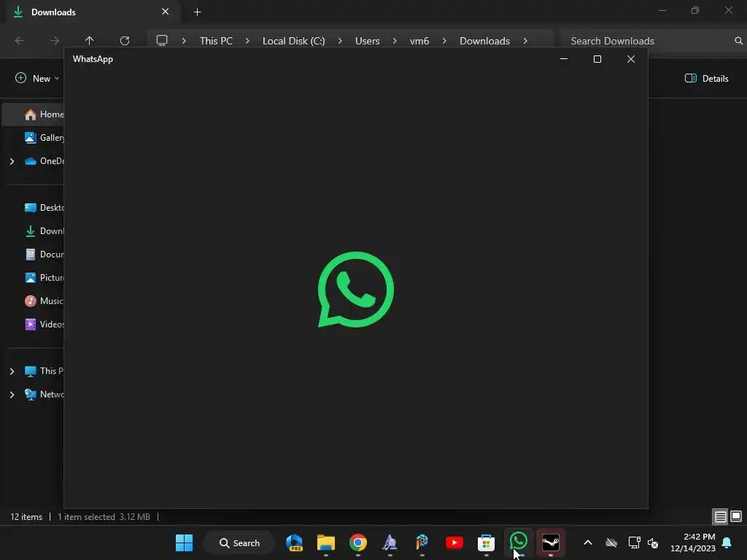Click the taskbar Search box
This screenshot has height=560, width=747.
[239, 542]
